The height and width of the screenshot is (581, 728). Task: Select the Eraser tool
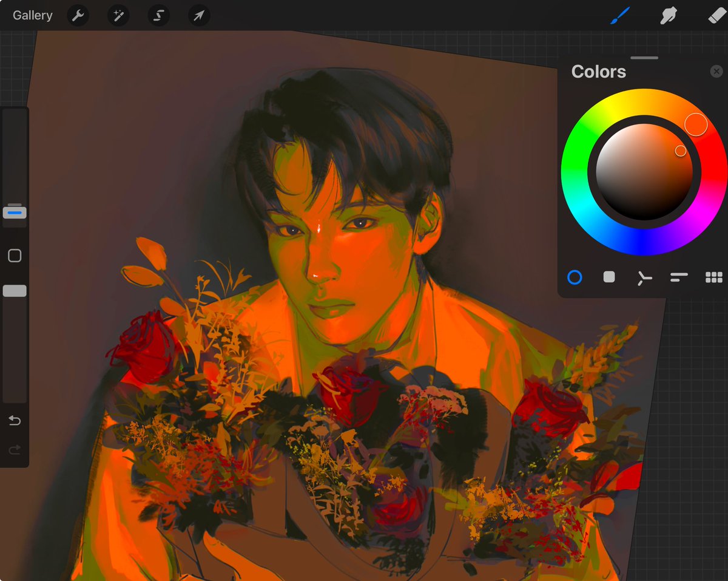point(717,15)
